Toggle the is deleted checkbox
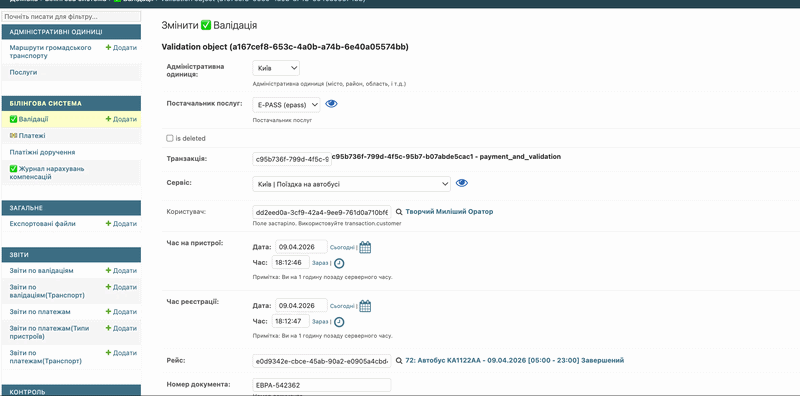The height and width of the screenshot is (396, 800). pyautogui.click(x=170, y=138)
